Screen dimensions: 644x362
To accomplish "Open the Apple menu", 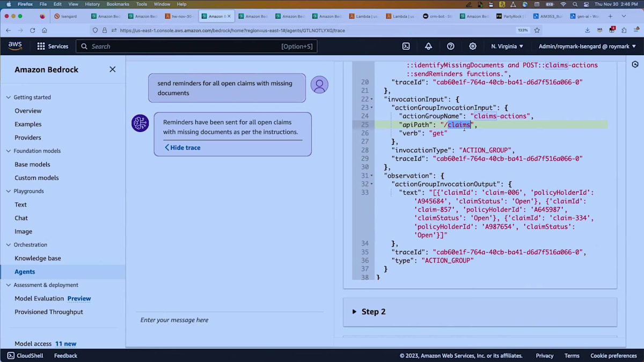I will [8, 4].
